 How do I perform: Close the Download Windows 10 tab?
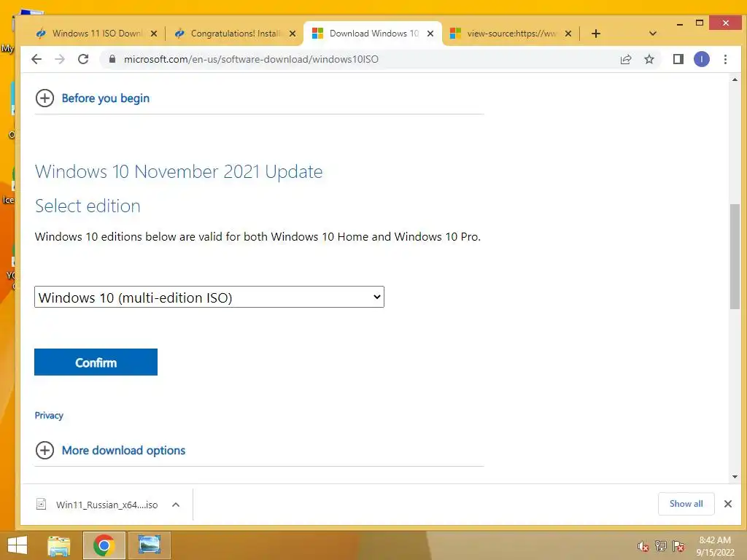[430, 34]
